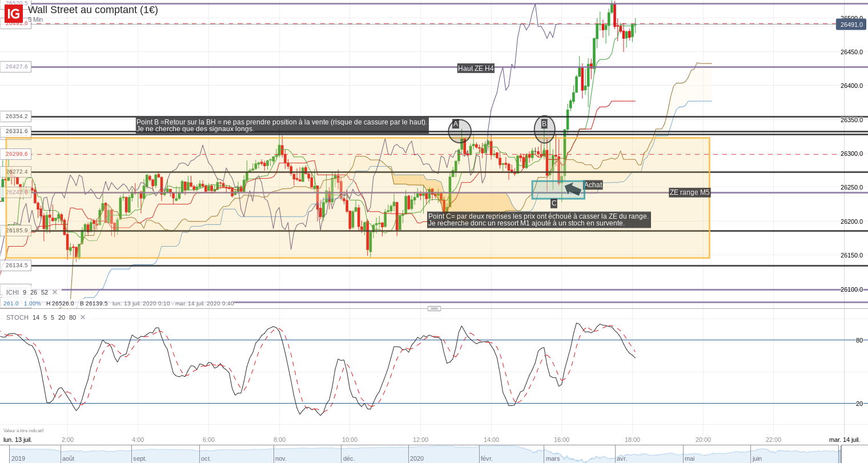The width and height of the screenshot is (868, 463).
Task: Select the 26354.2 horizontal level label
Action: pos(16,116)
